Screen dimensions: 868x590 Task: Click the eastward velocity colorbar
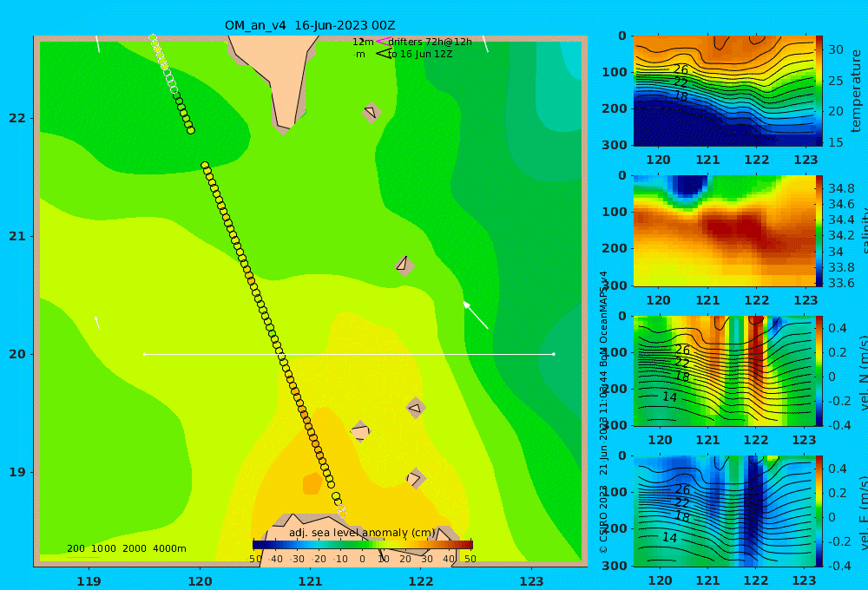(819, 511)
